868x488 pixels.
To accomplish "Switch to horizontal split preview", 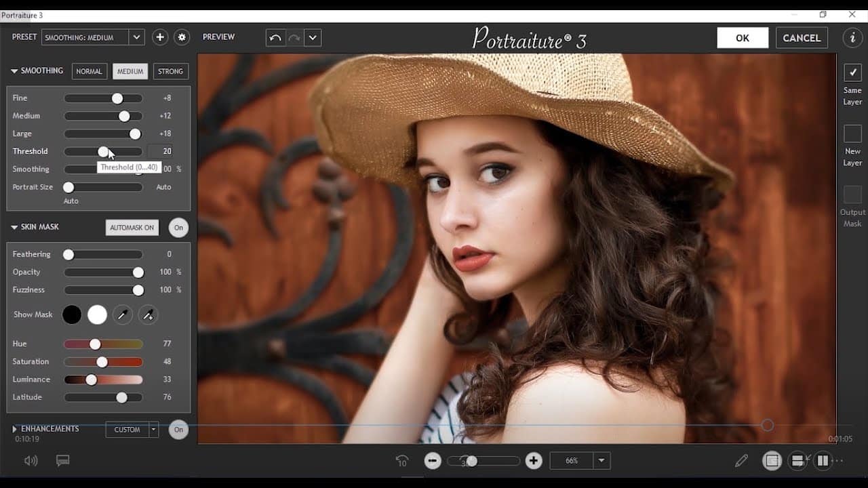I will (797, 461).
